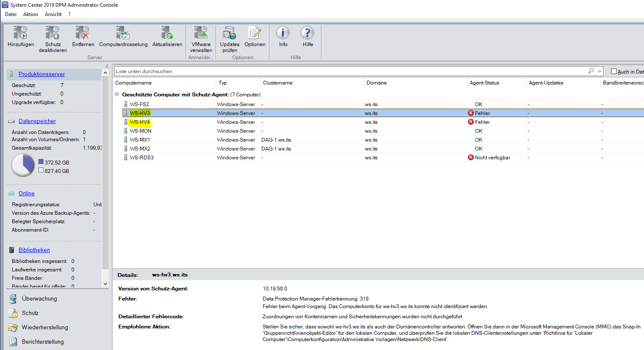Click Updates prüfen icon
This screenshot has width=644, height=350.
229,33
